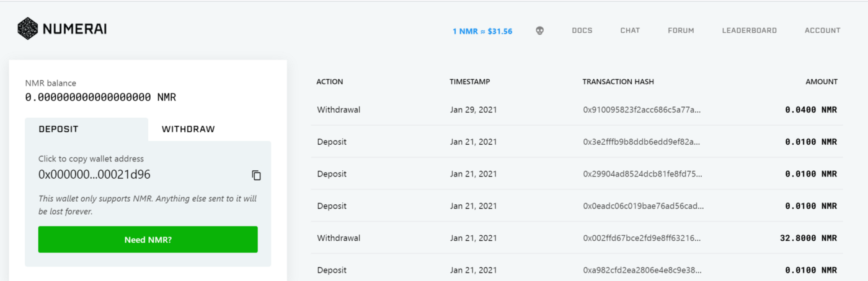Switch to the Withdraw tab
This screenshot has width=868, height=281.
click(x=188, y=129)
